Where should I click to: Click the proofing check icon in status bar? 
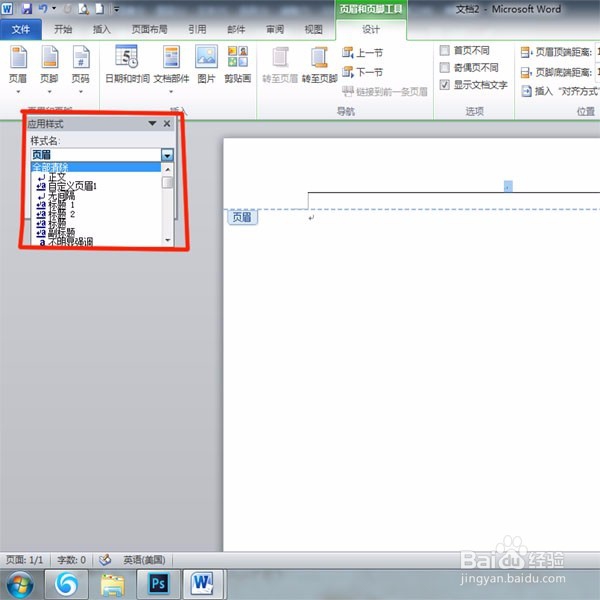pos(105,560)
